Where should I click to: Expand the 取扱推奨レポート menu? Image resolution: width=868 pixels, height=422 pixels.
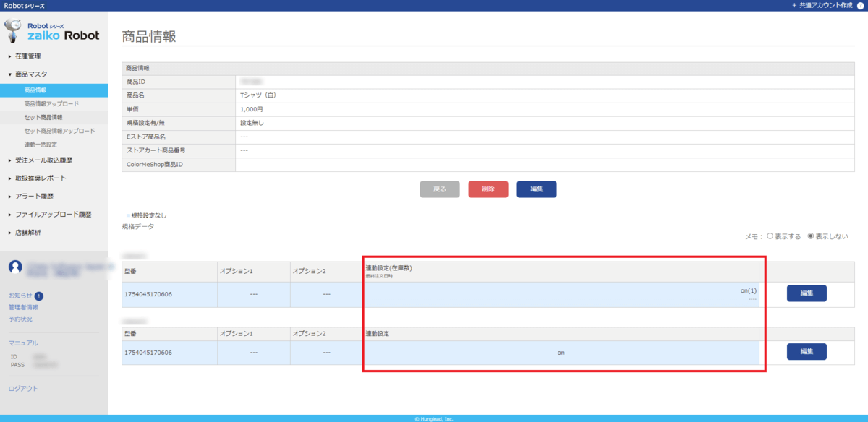tap(41, 178)
